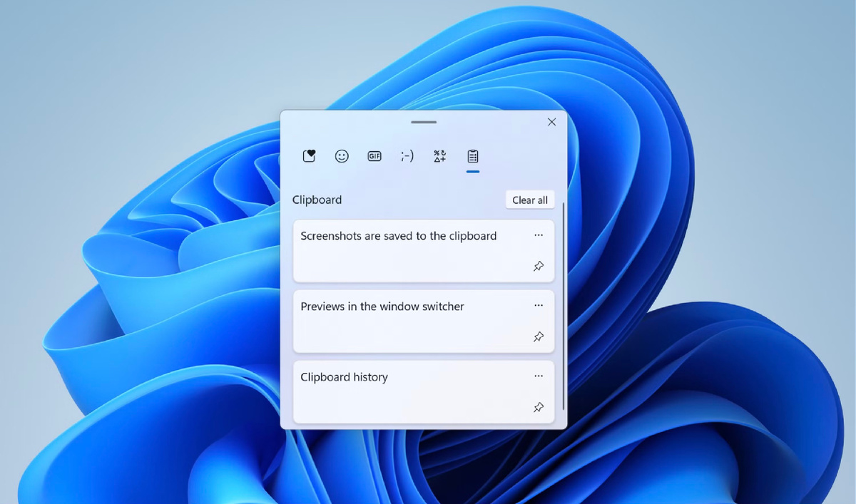Select the Clipboard history tab icon
Image resolution: width=856 pixels, height=504 pixels.
pyautogui.click(x=472, y=156)
